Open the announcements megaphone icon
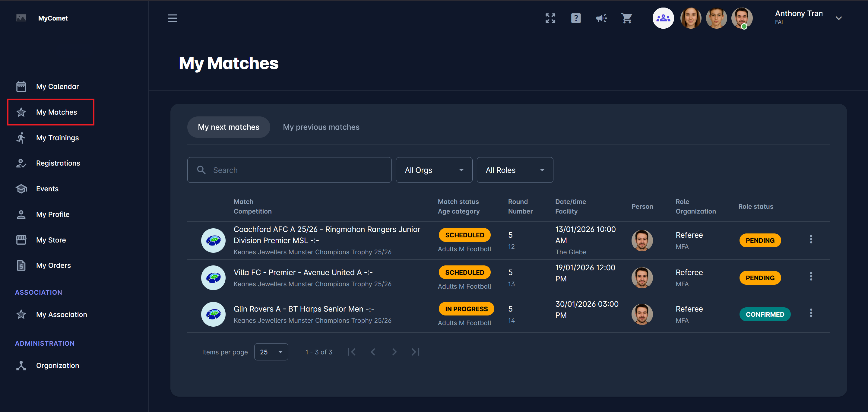 pyautogui.click(x=601, y=18)
